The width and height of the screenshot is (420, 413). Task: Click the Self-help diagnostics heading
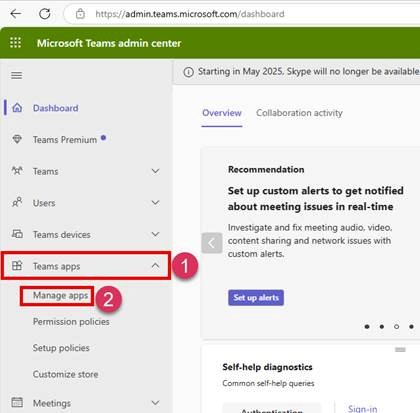pos(267,367)
